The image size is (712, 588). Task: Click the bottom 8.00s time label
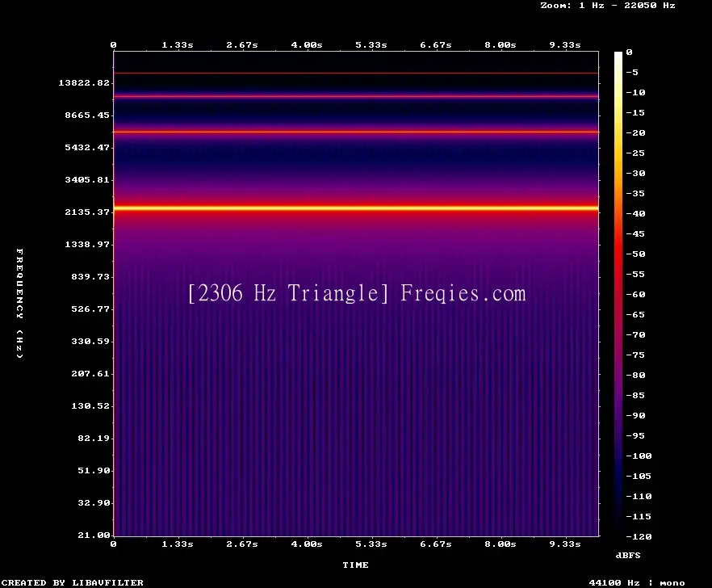[x=500, y=544]
